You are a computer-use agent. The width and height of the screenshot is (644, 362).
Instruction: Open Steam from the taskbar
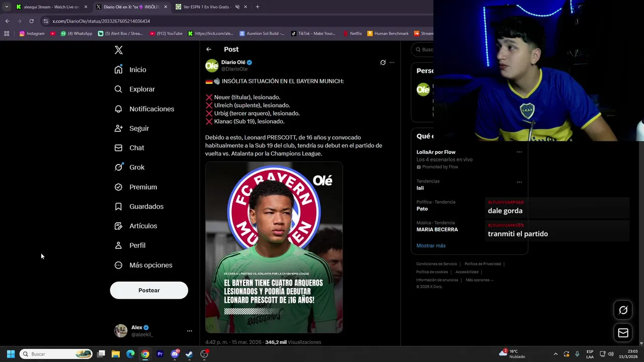[x=189, y=354]
